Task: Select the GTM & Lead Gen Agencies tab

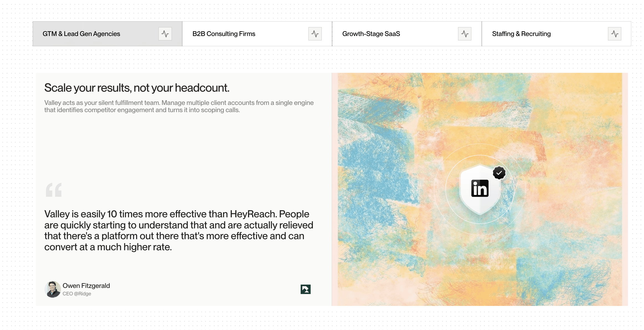Action: coord(81,34)
